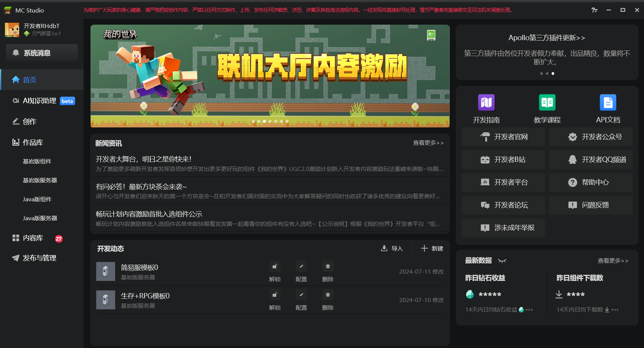Open Apollo第三方插件更新>> announcement

click(547, 38)
